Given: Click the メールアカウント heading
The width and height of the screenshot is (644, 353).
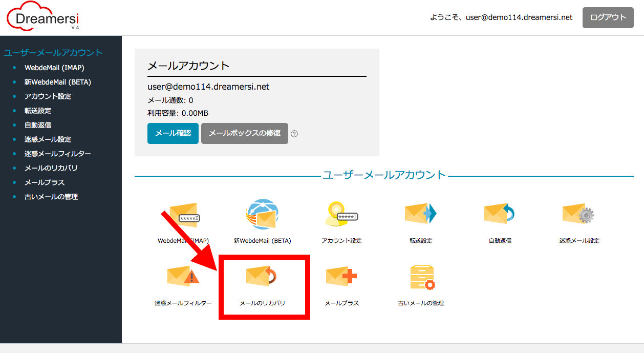Looking at the screenshot, I should [x=188, y=66].
